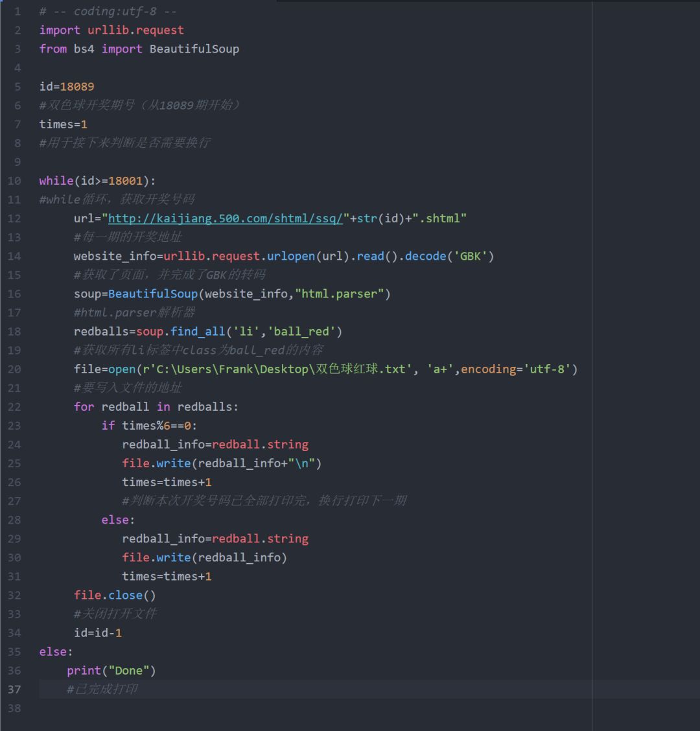Place cursor on the import urllib.request statement
This screenshot has width=700, height=731.
point(110,30)
